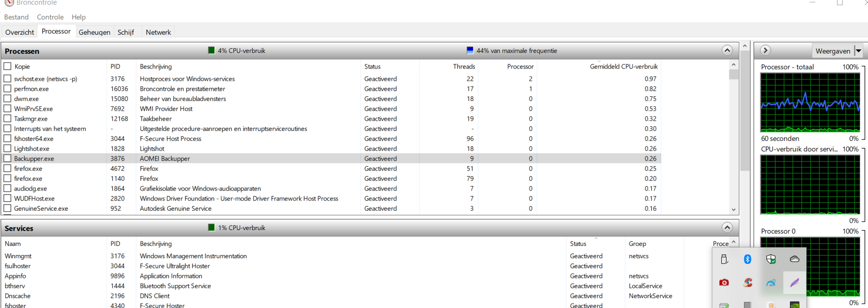The image size is (868, 308).
Task: Open the Bestand menu
Action: 16,17
